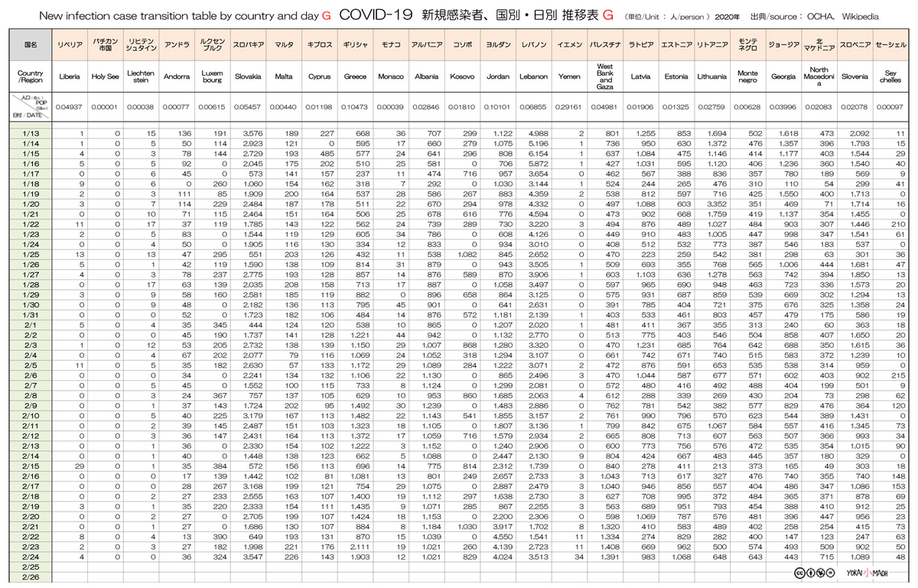Click the Japanese header 'ヨルダン'

[x=498, y=45]
